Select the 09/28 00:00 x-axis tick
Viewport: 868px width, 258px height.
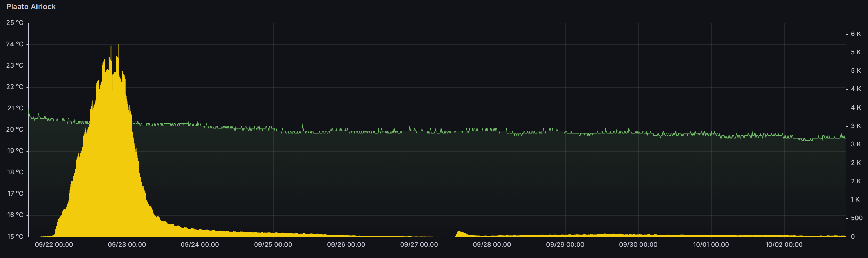pyautogui.click(x=492, y=245)
